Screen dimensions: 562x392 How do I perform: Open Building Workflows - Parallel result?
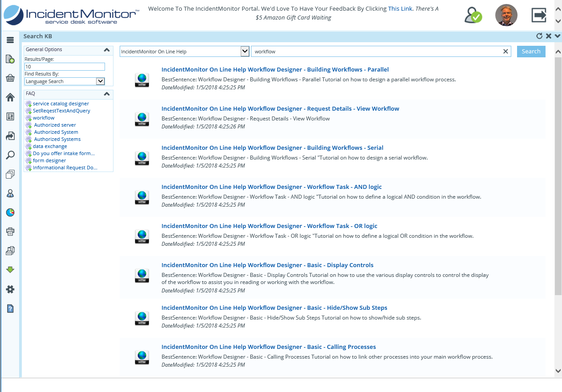[x=275, y=69]
